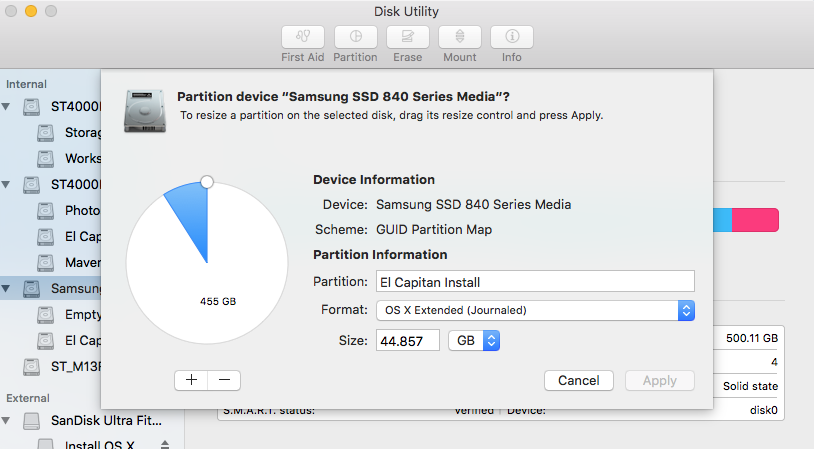Image resolution: width=814 pixels, height=449 pixels.
Task: Collapse the second ST4000 disk above Photo
Action: tap(6, 185)
